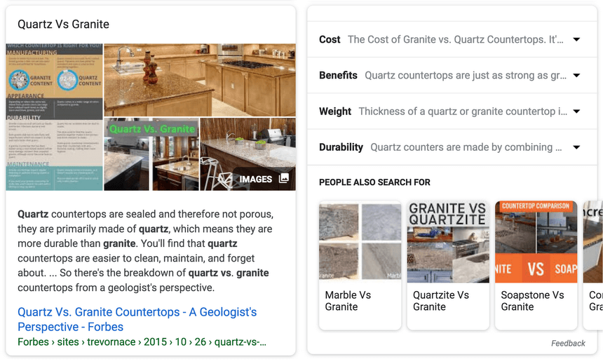The width and height of the screenshot is (603, 364).
Task: Click the partially visible fourth related search card
Action: (x=593, y=265)
